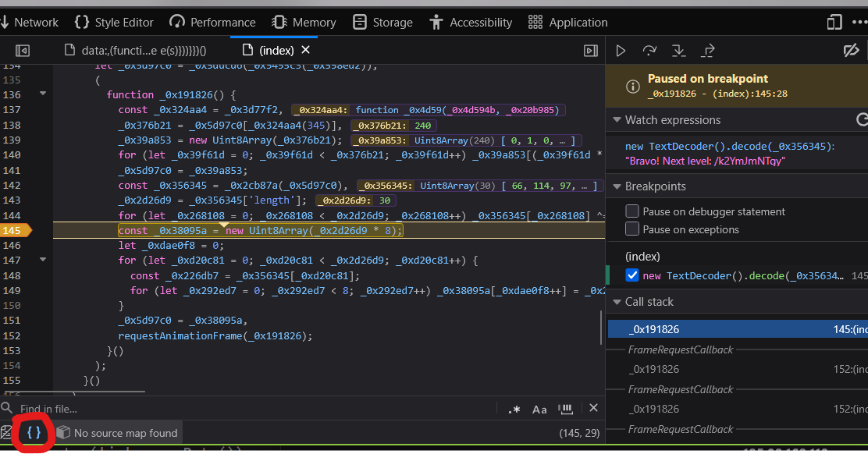Toggle the deactivate breakpoints icon

click(851, 51)
